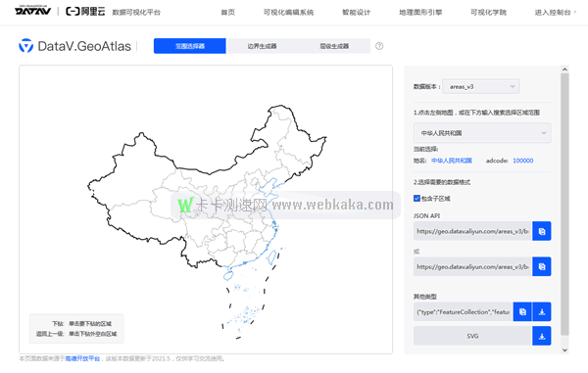Click the side panel scrollbar down arrow
Viewport: 588px width, 373px height.
click(x=564, y=350)
